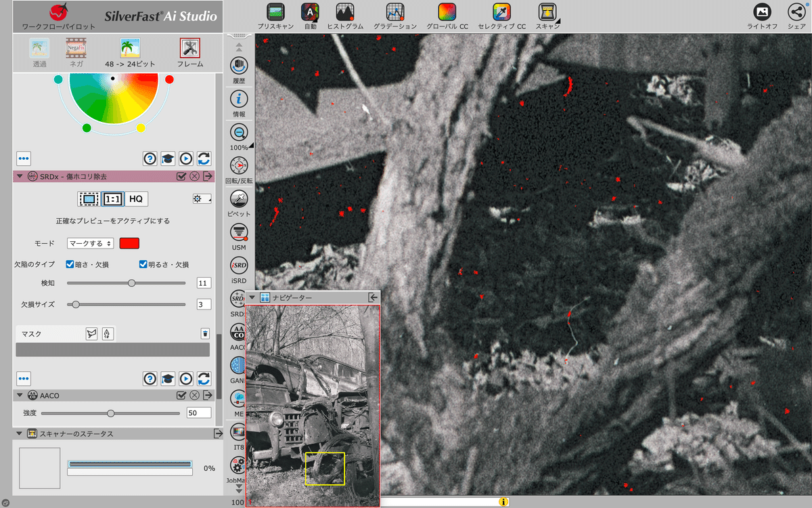812x508 pixels.
Task: Open the マークする mode dropdown
Action: [x=89, y=243]
